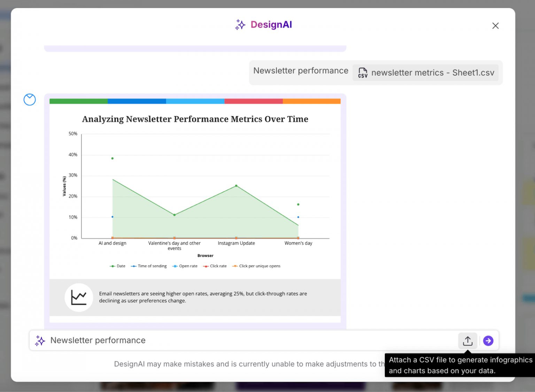Open the history clock icon beside the chart
535x392 pixels.
[30, 100]
